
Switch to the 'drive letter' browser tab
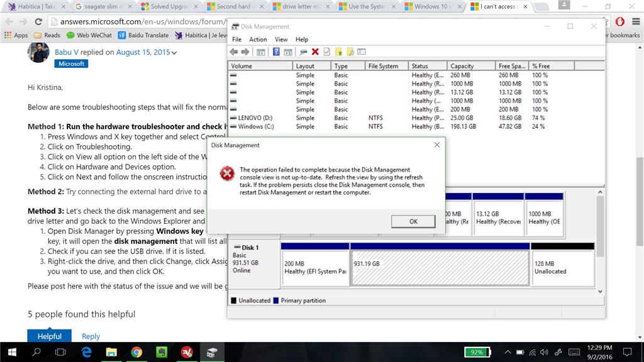coord(300,6)
